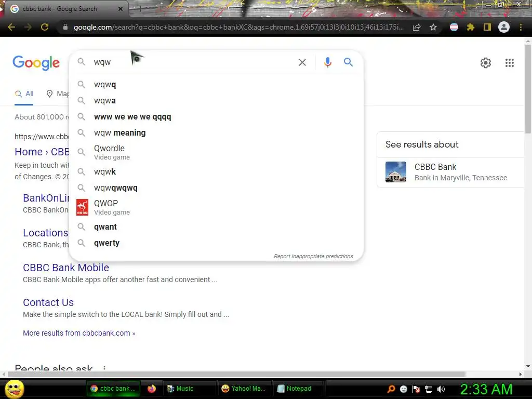The height and width of the screenshot is (399, 532).
Task: Open the Google apps grid icon
Action: 510,63
